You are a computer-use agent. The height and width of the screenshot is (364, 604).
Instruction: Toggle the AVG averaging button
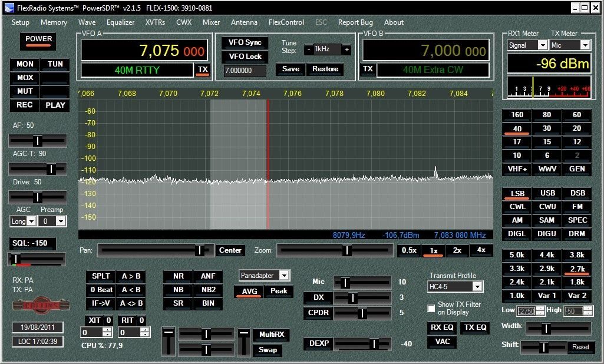tap(249, 291)
